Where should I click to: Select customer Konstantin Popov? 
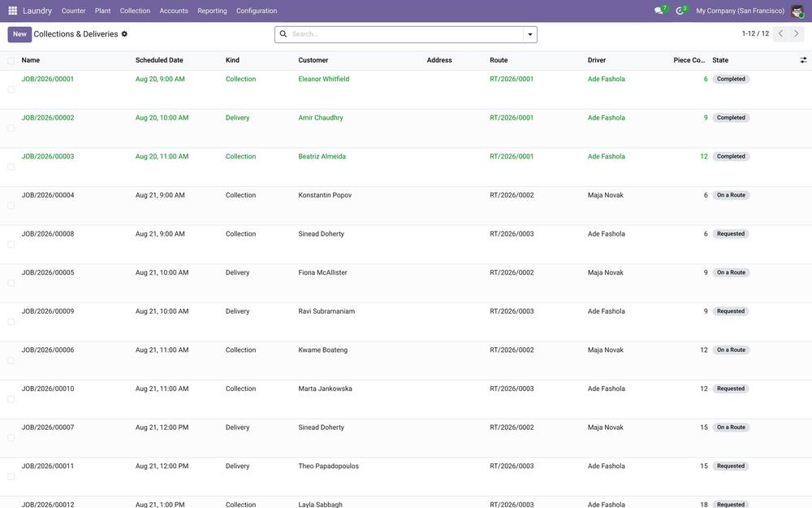pyautogui.click(x=325, y=195)
